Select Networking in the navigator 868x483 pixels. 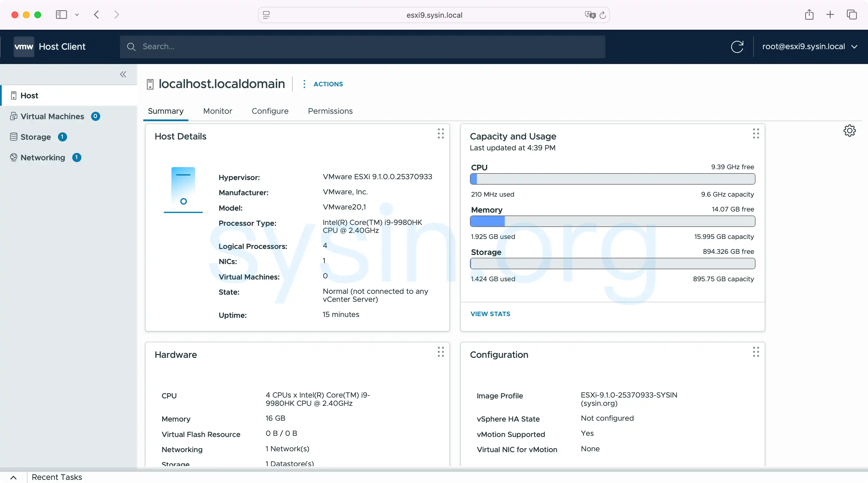pyautogui.click(x=69, y=157)
